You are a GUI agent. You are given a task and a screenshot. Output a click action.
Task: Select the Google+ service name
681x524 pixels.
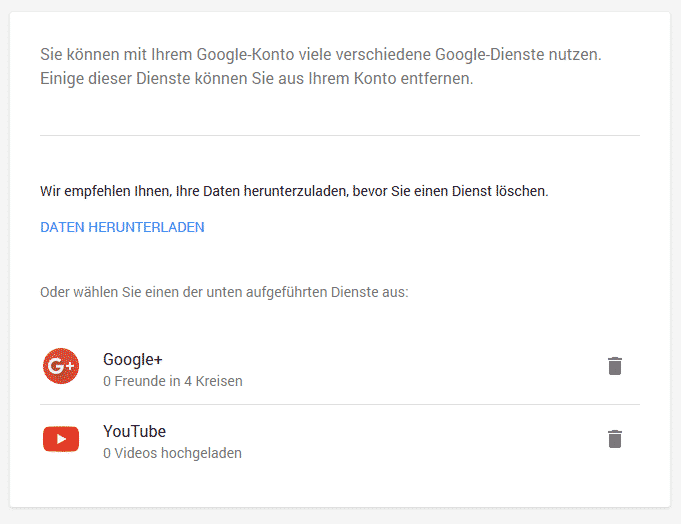[x=132, y=359]
